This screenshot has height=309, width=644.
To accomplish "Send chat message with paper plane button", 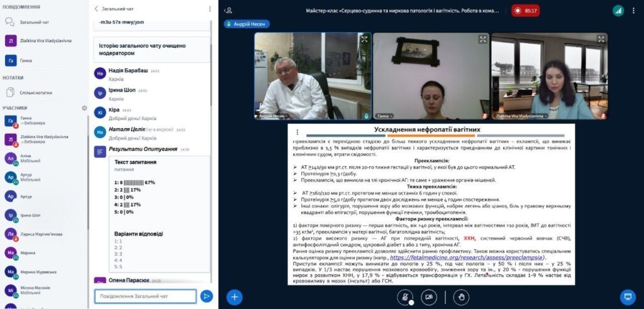I will tap(206, 296).
